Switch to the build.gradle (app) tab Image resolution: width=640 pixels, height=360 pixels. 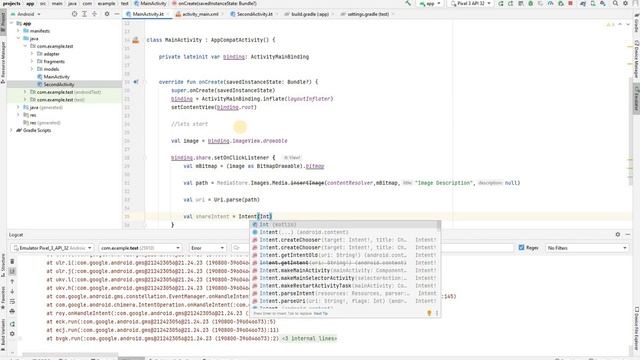[309, 14]
